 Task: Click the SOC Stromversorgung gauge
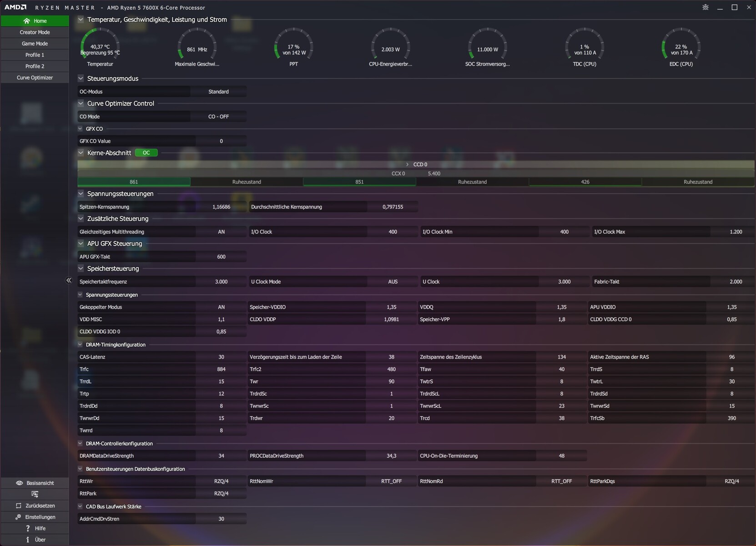pyautogui.click(x=488, y=47)
